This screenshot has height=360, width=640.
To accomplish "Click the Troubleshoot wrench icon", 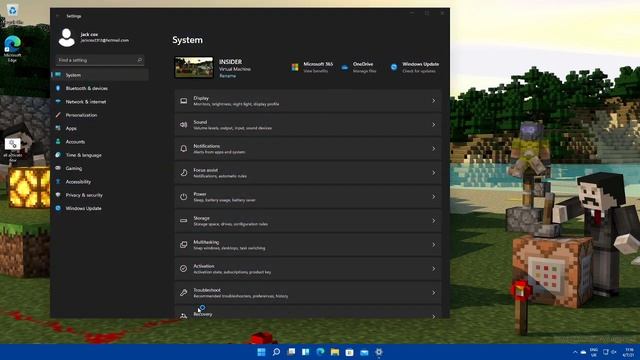I will click(x=184, y=293).
